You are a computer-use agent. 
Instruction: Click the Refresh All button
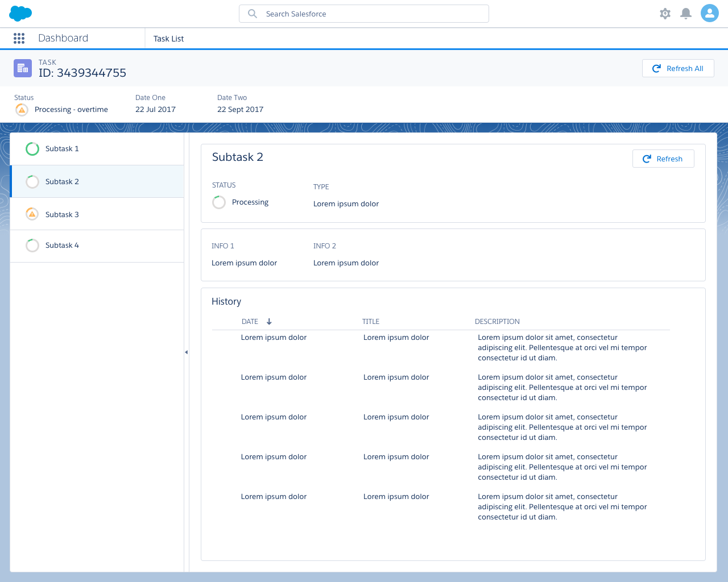[x=678, y=68]
